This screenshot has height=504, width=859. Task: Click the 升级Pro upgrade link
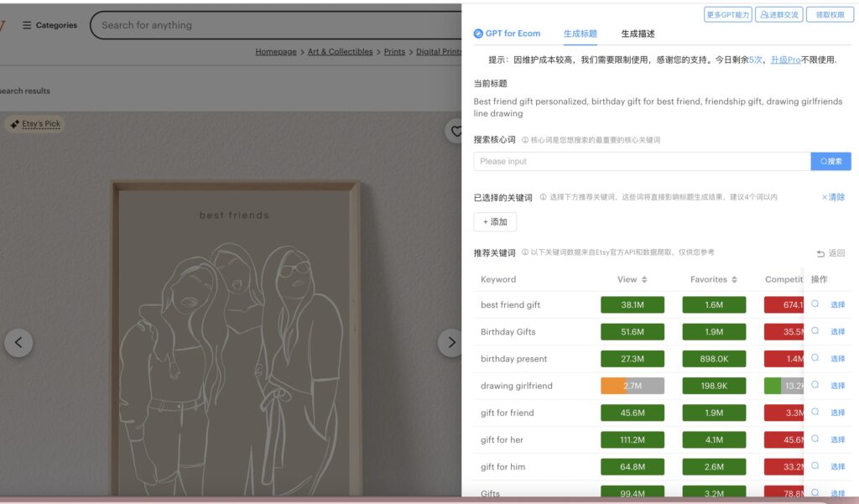click(x=785, y=60)
